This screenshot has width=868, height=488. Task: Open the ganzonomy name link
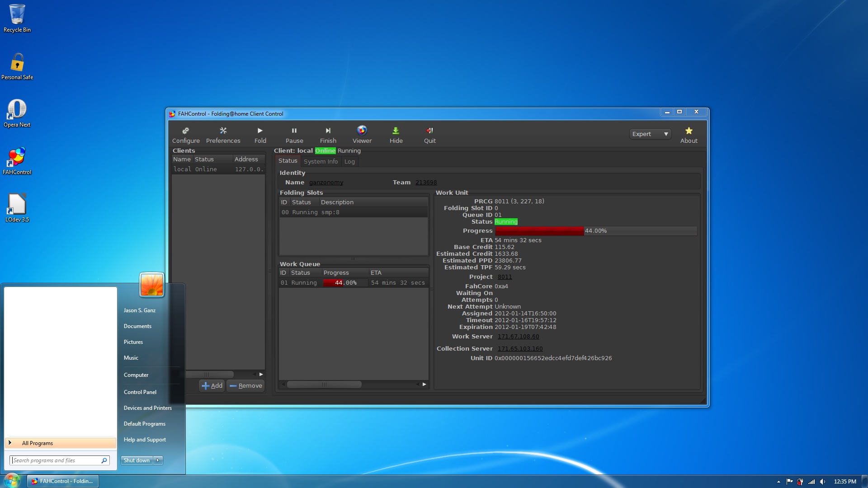coord(326,183)
